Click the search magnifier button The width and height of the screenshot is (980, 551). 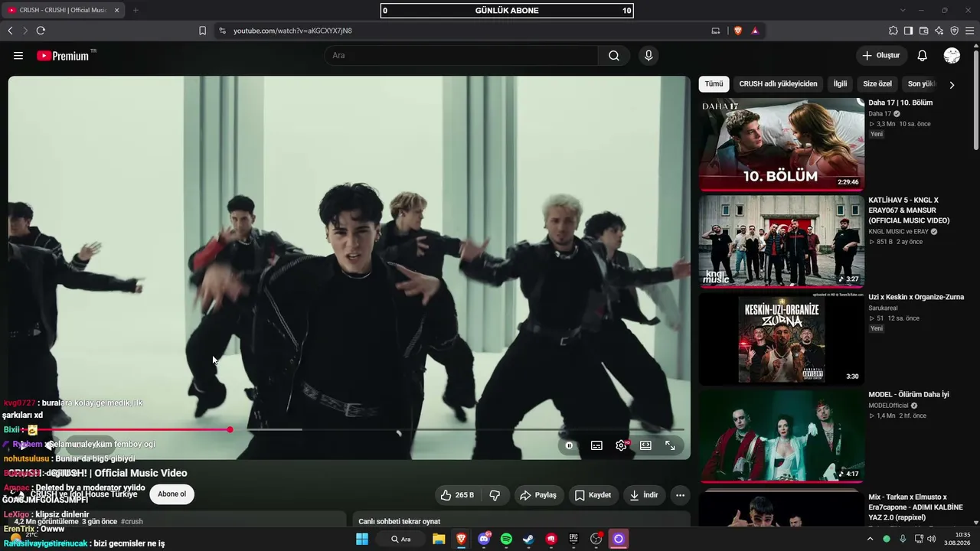point(614,56)
